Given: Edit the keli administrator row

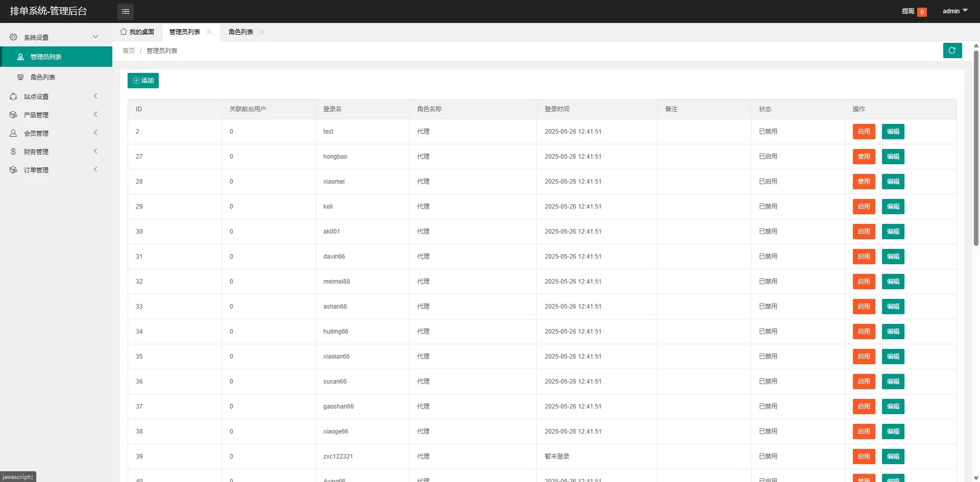Looking at the screenshot, I should coord(893,207).
